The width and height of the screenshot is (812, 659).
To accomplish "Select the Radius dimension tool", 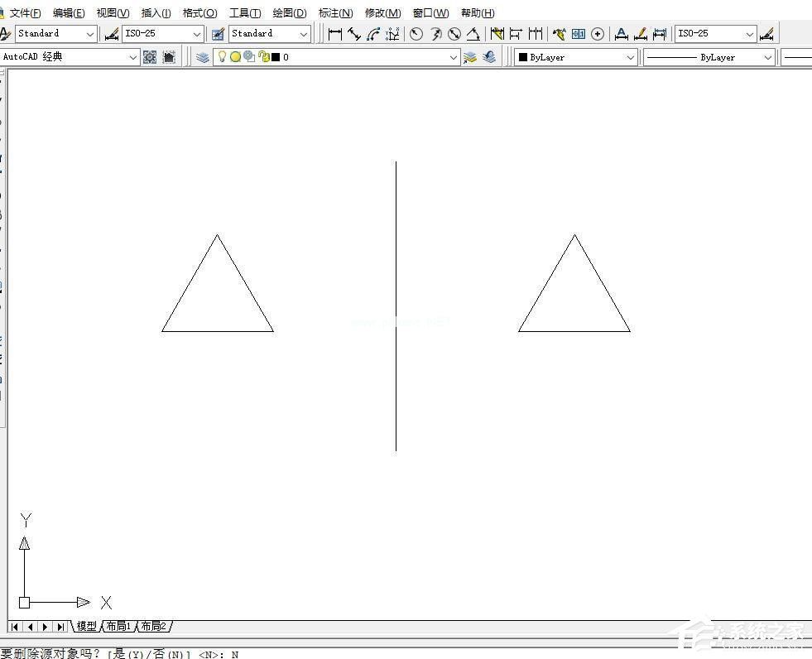I will tap(416, 34).
